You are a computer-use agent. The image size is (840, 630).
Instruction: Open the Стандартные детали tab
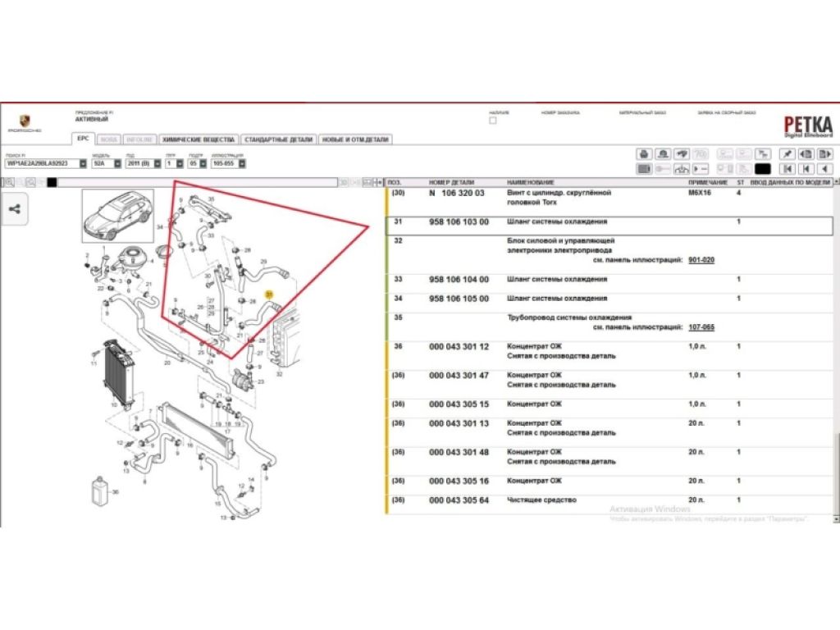(278, 139)
